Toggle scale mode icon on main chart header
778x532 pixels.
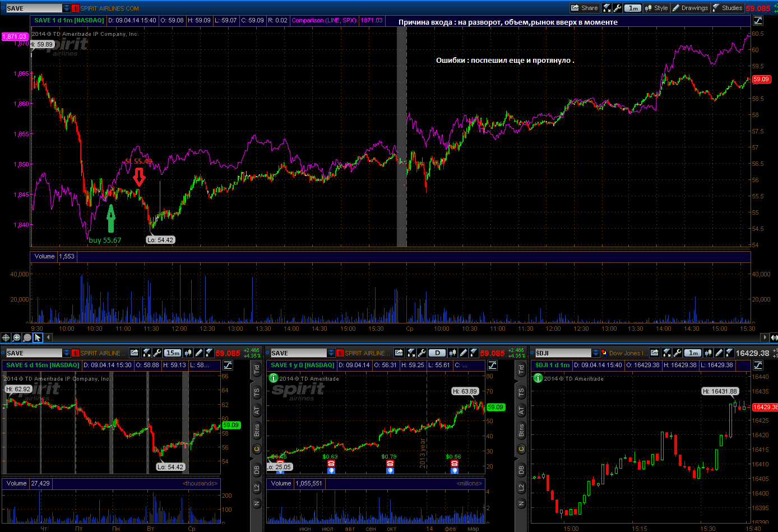pyautogui.click(x=758, y=21)
